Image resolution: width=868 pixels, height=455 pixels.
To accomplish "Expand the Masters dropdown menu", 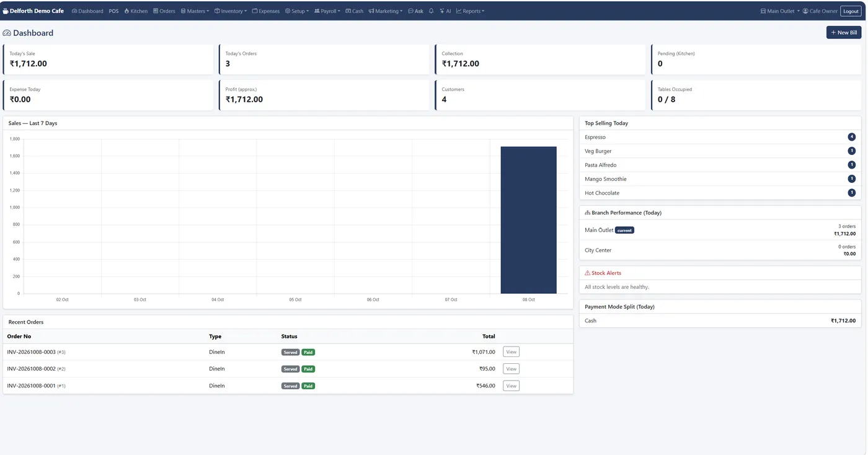I will [x=195, y=11].
